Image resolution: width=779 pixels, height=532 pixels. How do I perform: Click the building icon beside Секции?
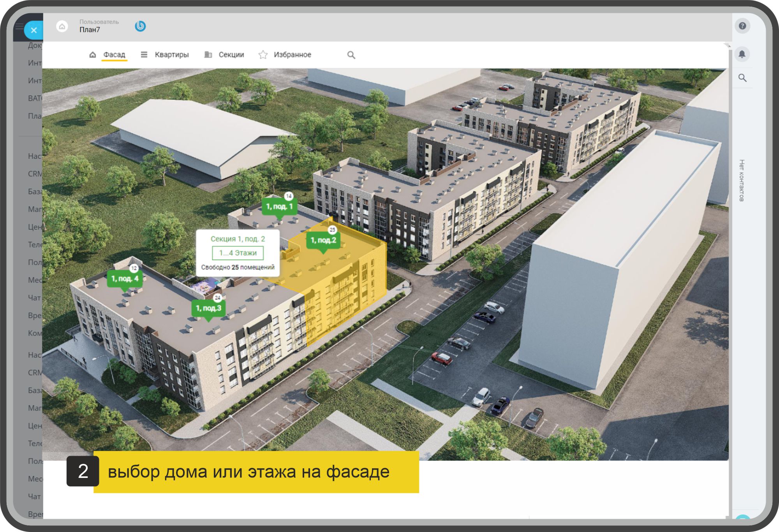(x=208, y=55)
